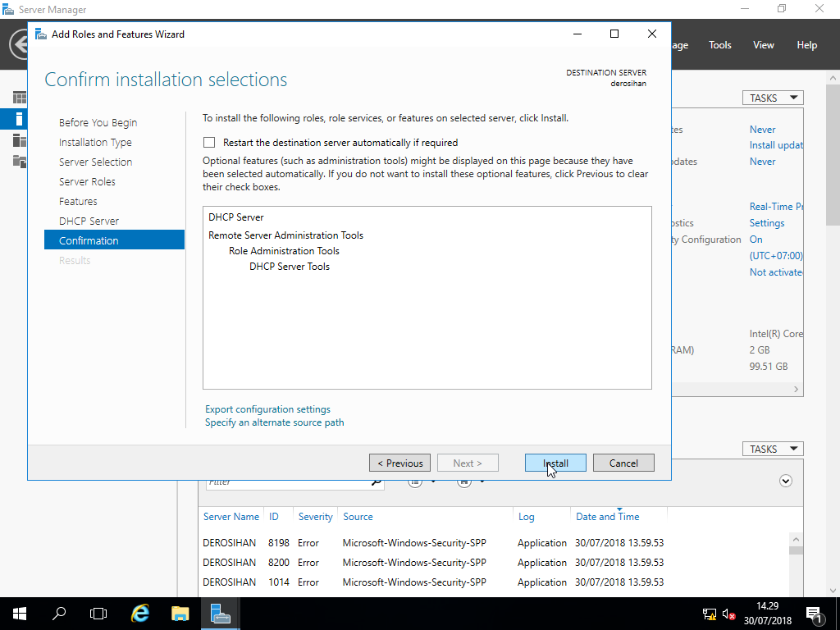This screenshot has height=630, width=840.
Task: Click the search icon in the events Filter box
Action: [377, 483]
